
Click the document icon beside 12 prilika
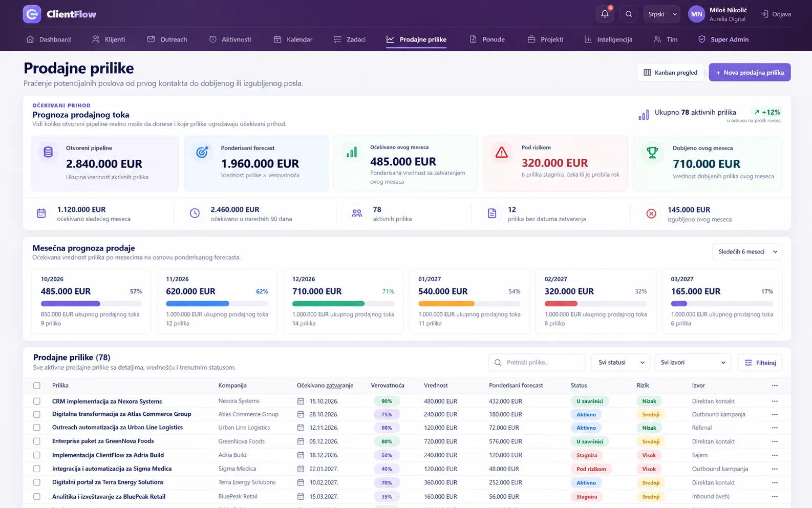coord(492,214)
